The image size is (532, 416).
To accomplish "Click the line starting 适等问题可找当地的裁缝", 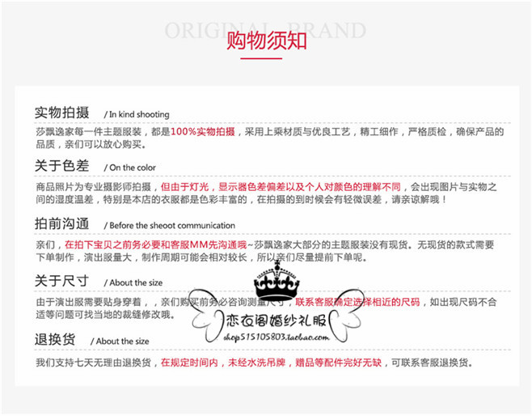I will [x=106, y=315].
